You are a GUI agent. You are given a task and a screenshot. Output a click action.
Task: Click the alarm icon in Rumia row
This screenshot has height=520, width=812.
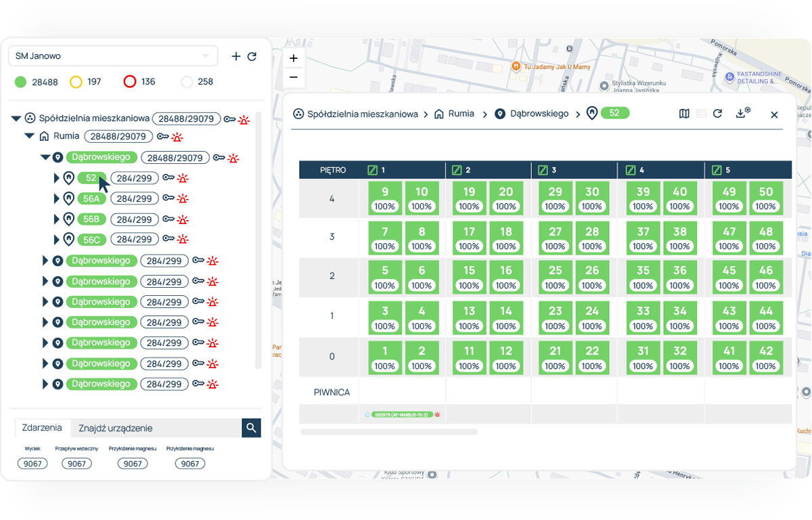point(177,137)
